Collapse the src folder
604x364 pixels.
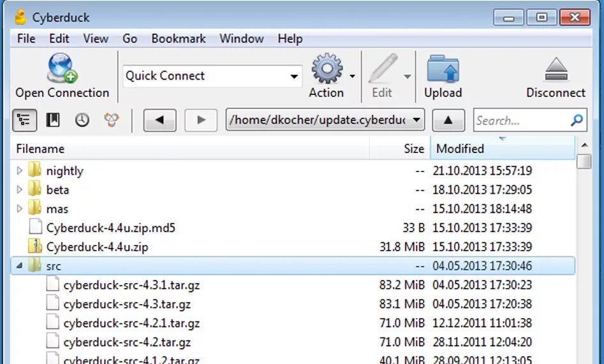coord(19,265)
